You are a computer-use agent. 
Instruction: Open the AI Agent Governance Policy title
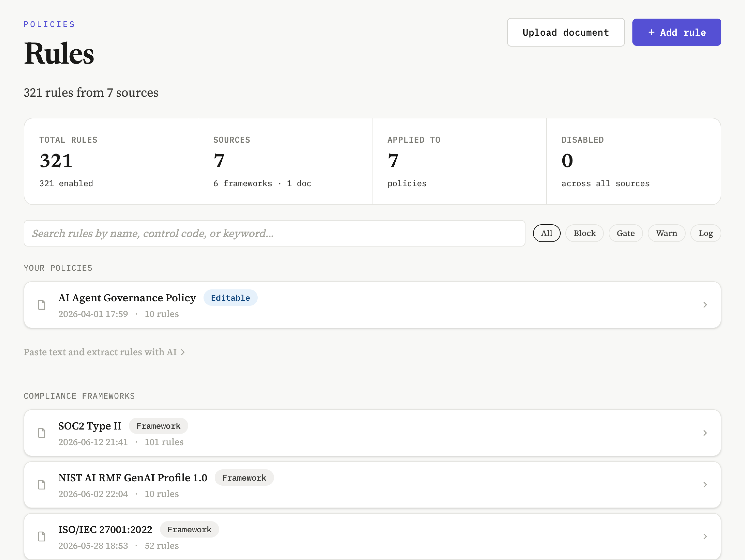[127, 298]
